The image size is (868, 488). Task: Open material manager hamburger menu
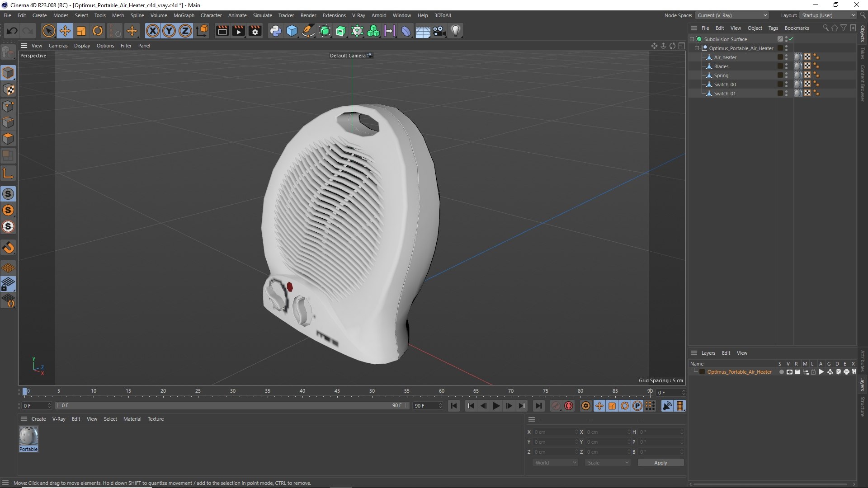(x=24, y=419)
